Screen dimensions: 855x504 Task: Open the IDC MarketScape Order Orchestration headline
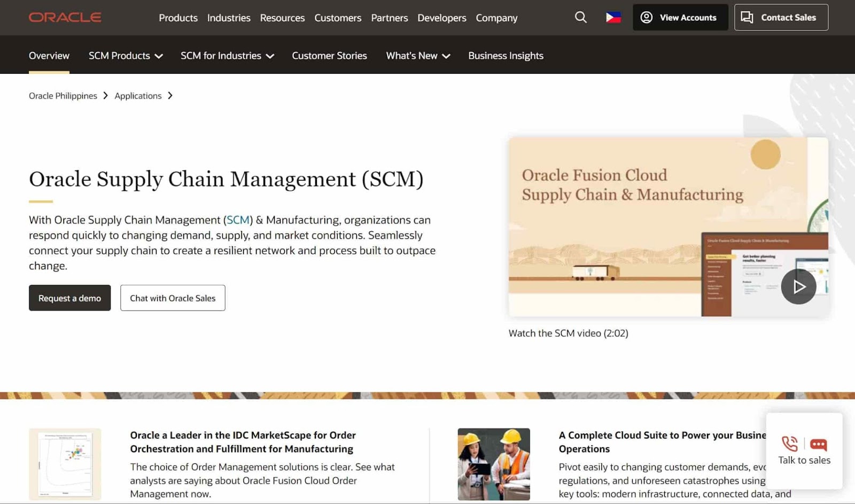(x=243, y=442)
